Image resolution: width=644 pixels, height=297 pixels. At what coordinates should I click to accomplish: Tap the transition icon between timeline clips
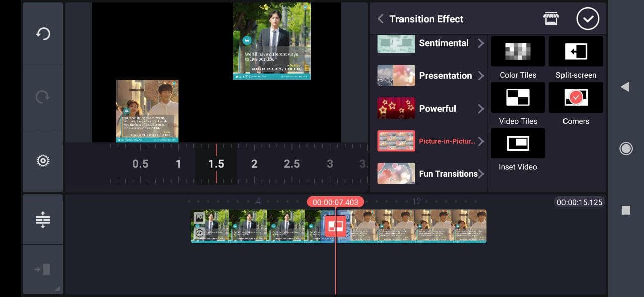click(x=335, y=226)
